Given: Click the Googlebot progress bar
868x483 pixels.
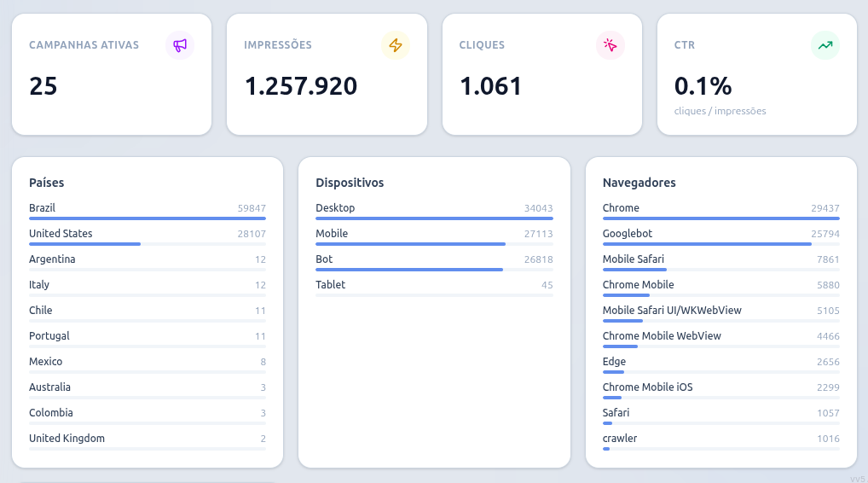Looking at the screenshot, I should click(721, 244).
